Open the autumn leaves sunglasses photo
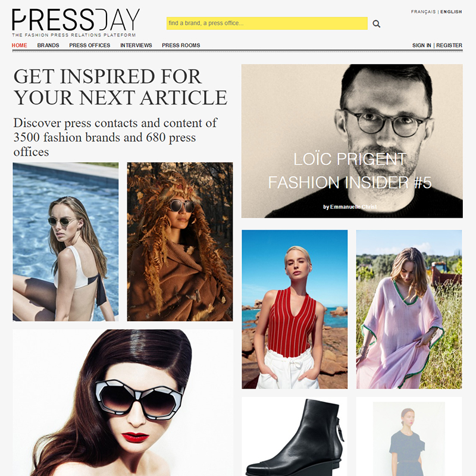 180,242
